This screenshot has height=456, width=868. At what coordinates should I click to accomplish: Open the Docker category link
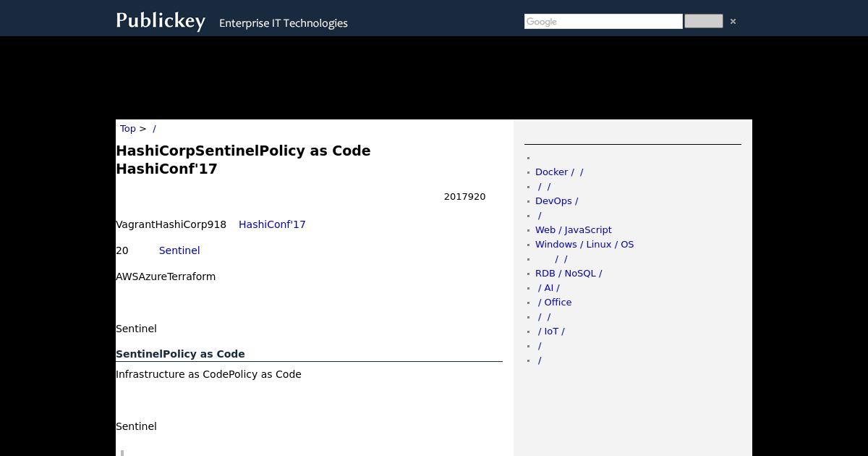click(x=559, y=172)
